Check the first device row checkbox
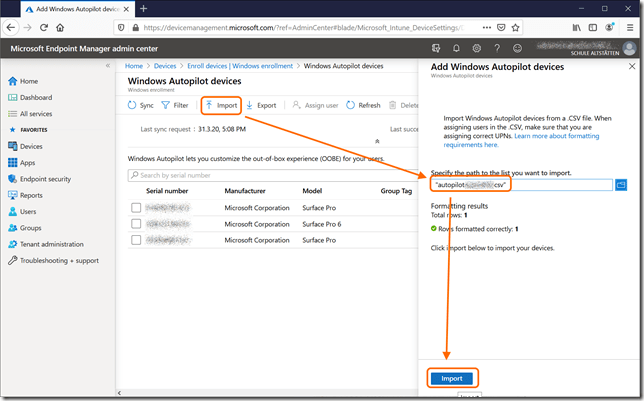 (x=136, y=207)
